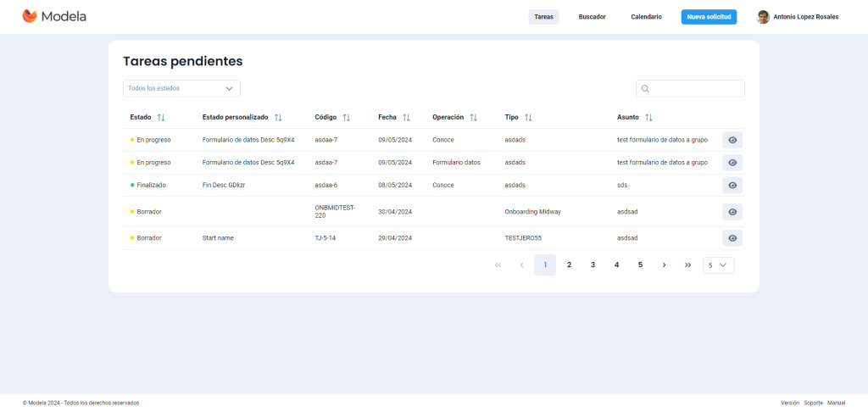This screenshot has width=868, height=412.
Task: Go to page 3 of results
Action: [x=593, y=265]
